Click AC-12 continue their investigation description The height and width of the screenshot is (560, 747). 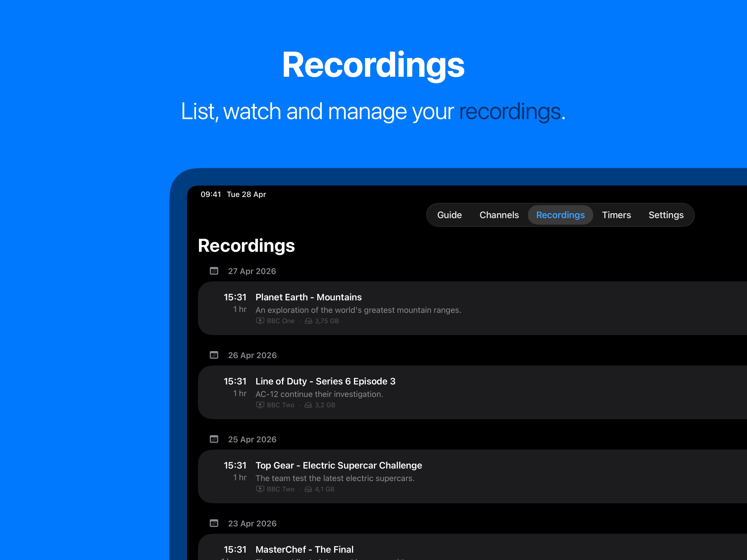pos(319,394)
